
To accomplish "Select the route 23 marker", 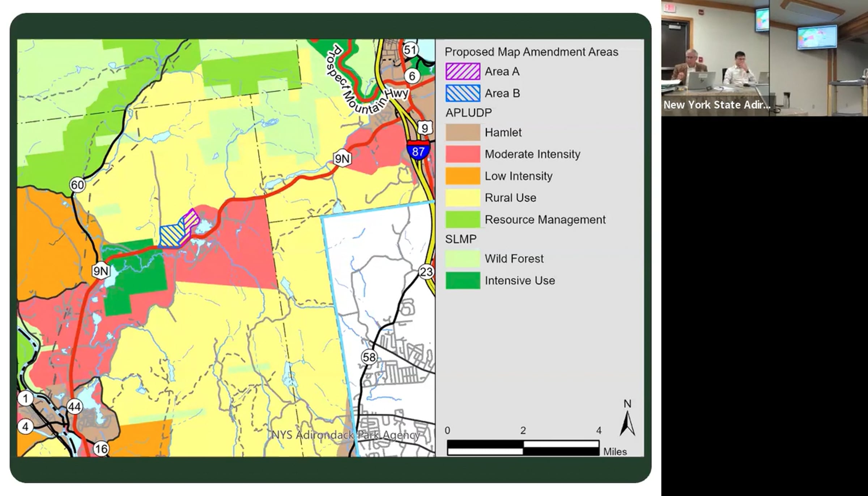I will (x=426, y=271).
